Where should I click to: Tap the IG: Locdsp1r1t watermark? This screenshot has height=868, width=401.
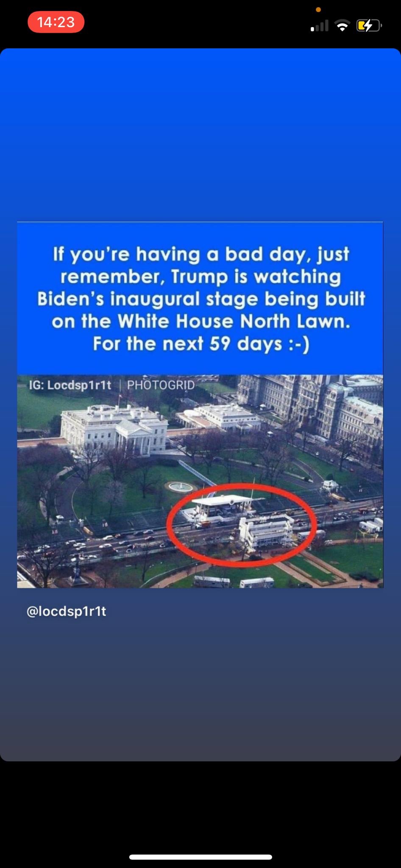[x=70, y=385]
